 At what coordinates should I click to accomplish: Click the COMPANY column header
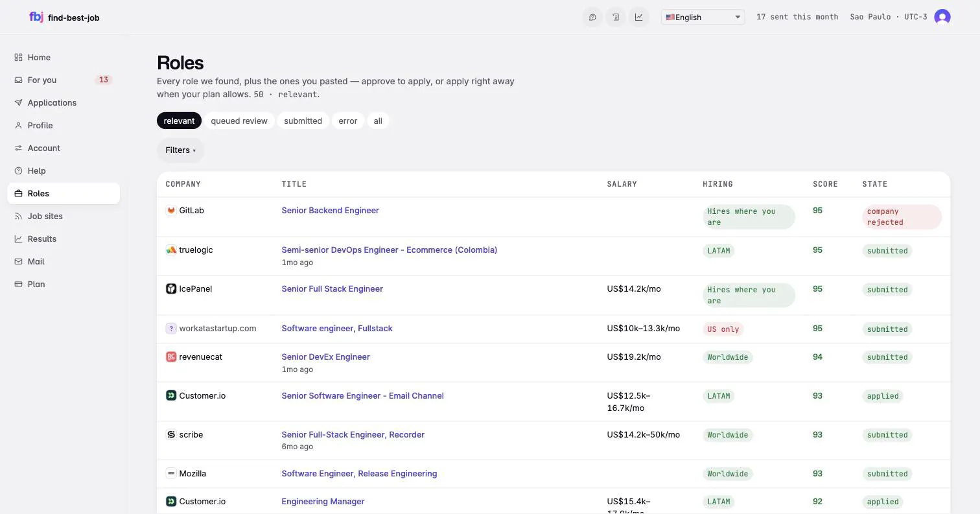coord(183,185)
